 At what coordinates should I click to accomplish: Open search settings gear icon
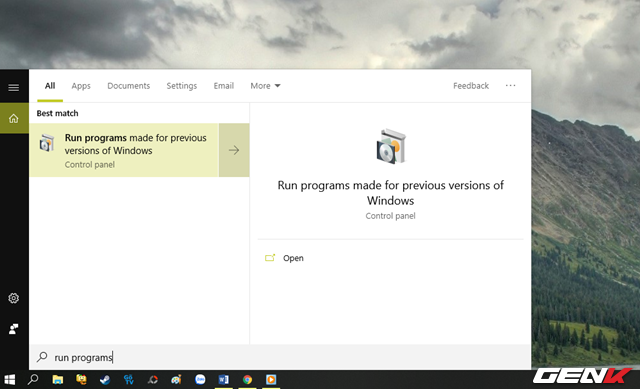(13, 298)
